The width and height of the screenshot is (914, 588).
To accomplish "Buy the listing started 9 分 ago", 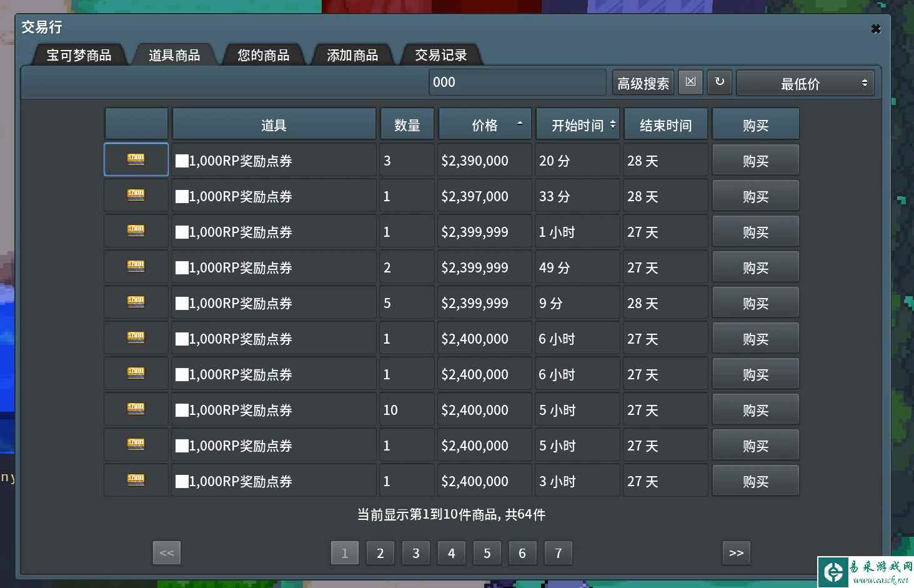I will point(755,303).
